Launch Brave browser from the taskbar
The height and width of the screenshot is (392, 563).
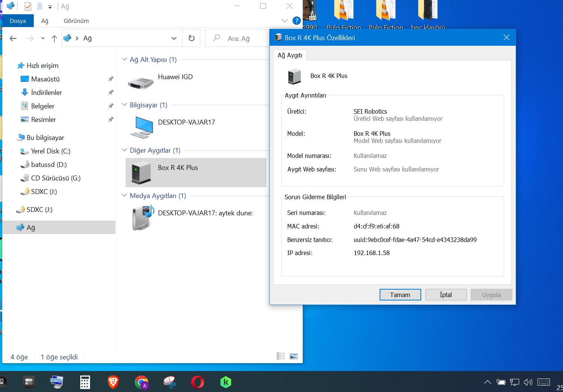point(113,382)
